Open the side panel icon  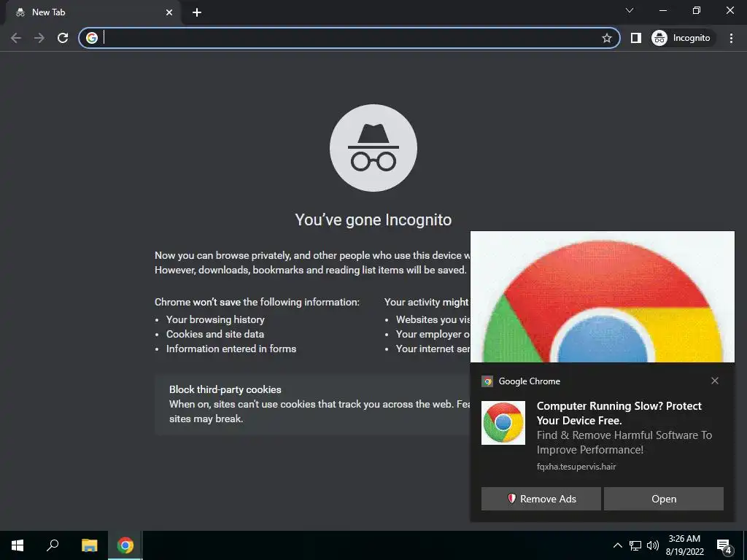coord(636,38)
